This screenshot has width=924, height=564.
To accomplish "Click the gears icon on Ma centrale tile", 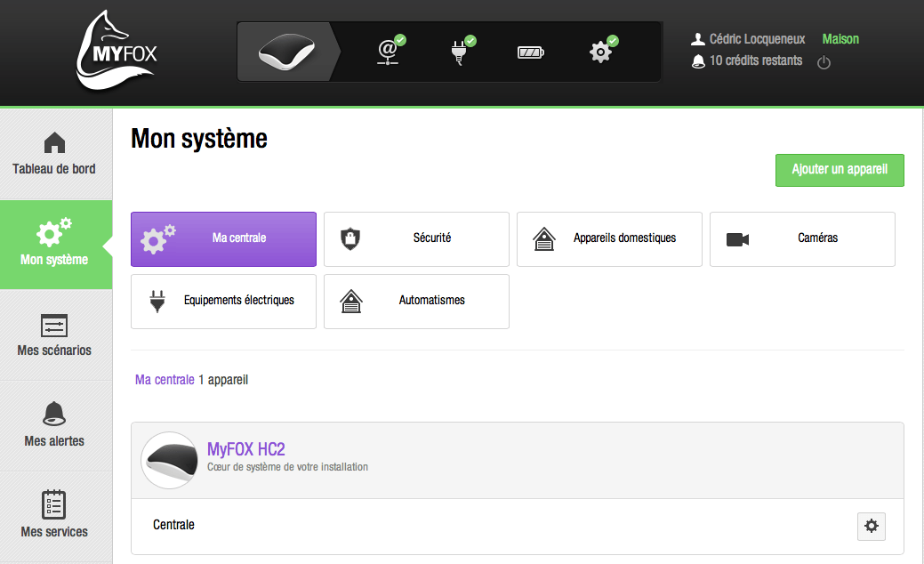I will point(158,238).
